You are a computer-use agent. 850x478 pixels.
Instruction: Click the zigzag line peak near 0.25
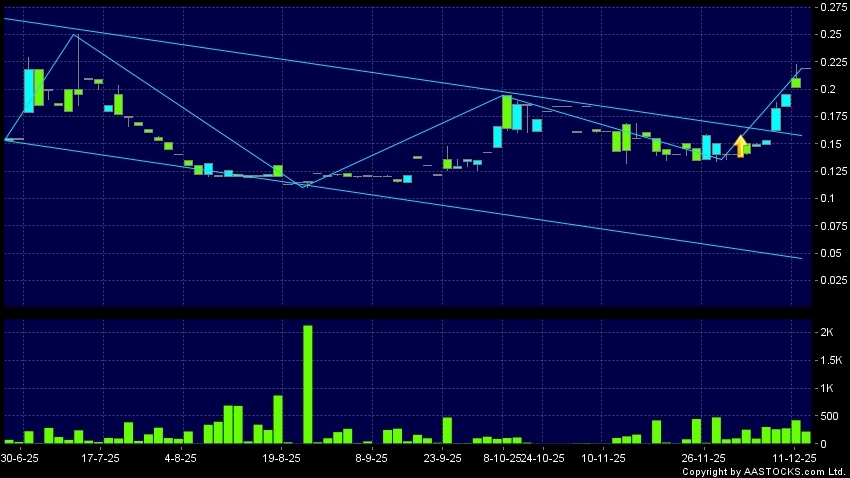pyautogui.click(x=76, y=35)
